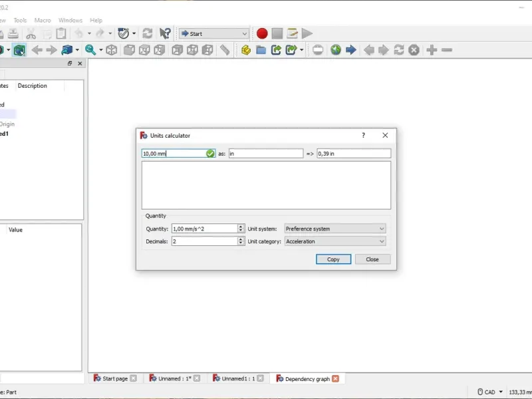This screenshot has height=399, width=532.
Task: Open the Macro menu
Action: pyautogui.click(x=43, y=21)
